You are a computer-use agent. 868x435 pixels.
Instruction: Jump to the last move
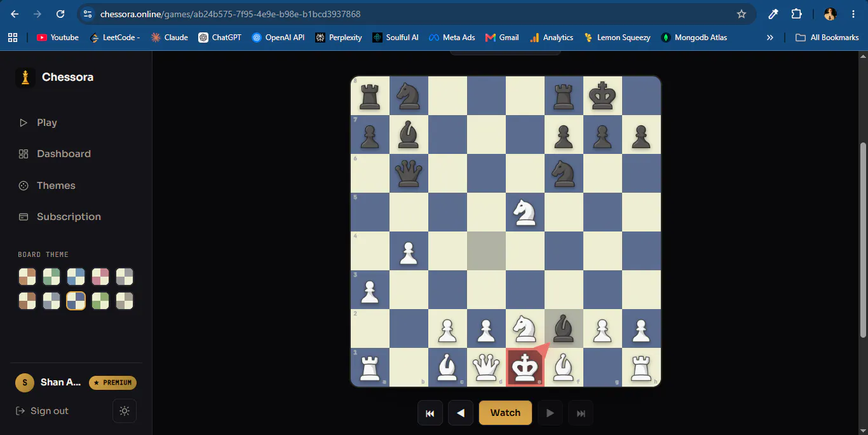(x=581, y=413)
